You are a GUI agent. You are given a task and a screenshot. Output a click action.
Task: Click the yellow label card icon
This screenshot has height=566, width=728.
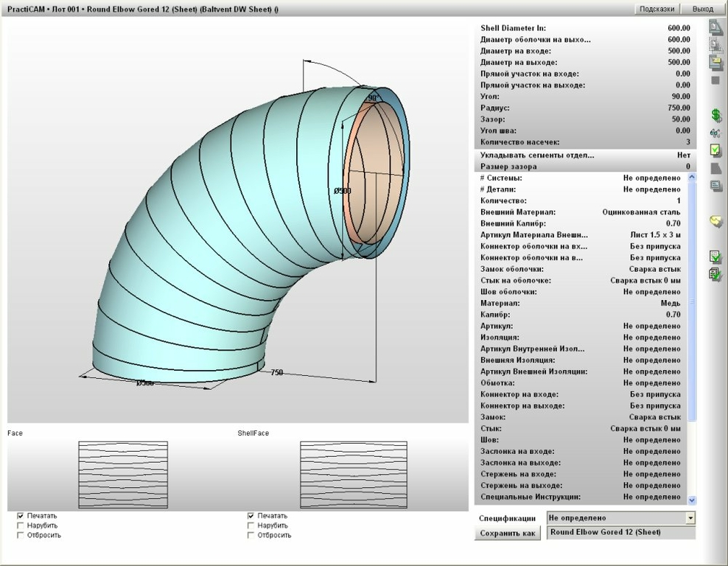click(x=715, y=63)
